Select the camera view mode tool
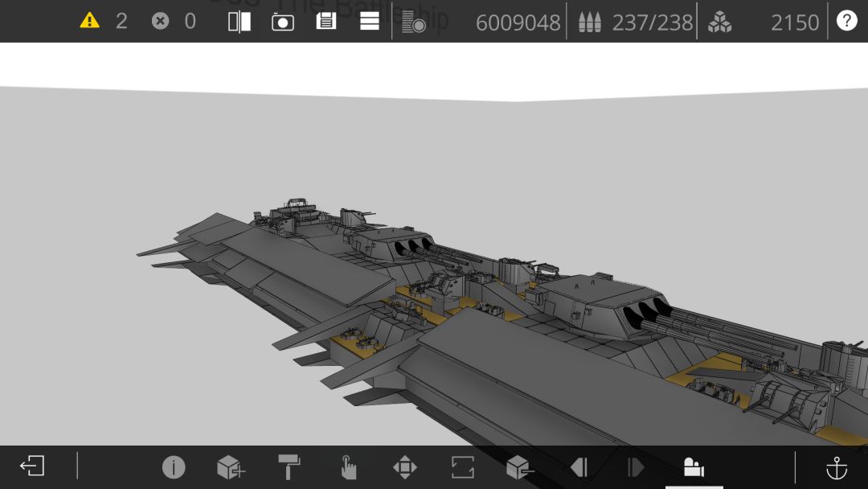This screenshot has width=868, height=489. (694, 466)
